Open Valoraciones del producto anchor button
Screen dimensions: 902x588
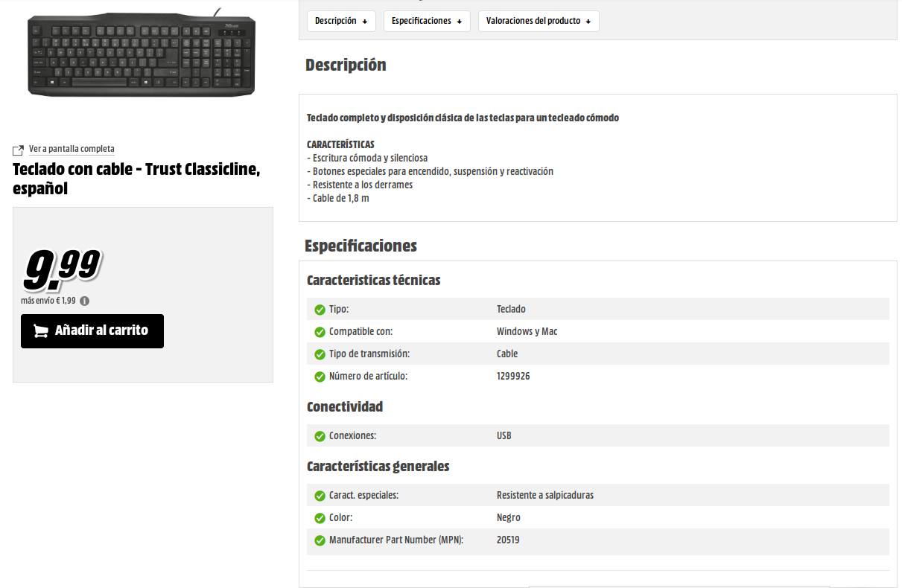click(539, 21)
